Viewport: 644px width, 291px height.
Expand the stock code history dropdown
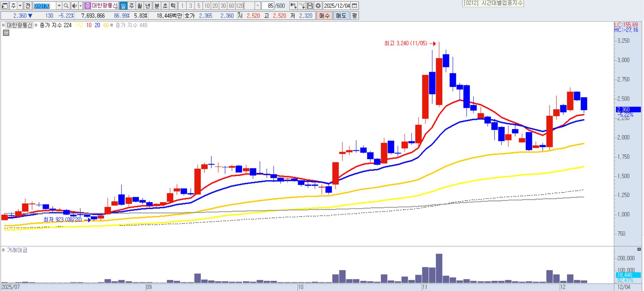(x=59, y=6)
